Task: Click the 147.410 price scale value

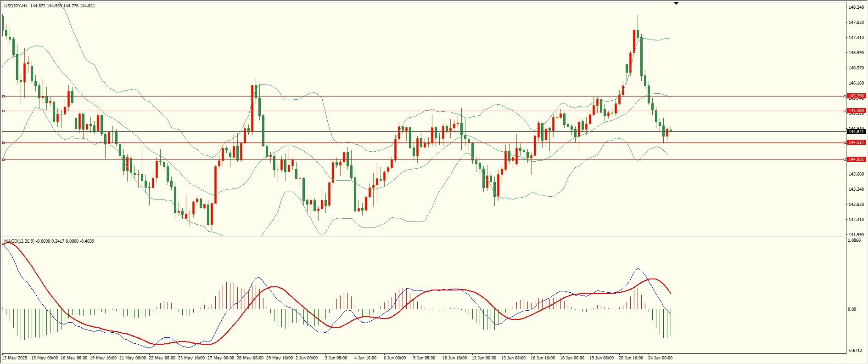Action: click(856, 38)
